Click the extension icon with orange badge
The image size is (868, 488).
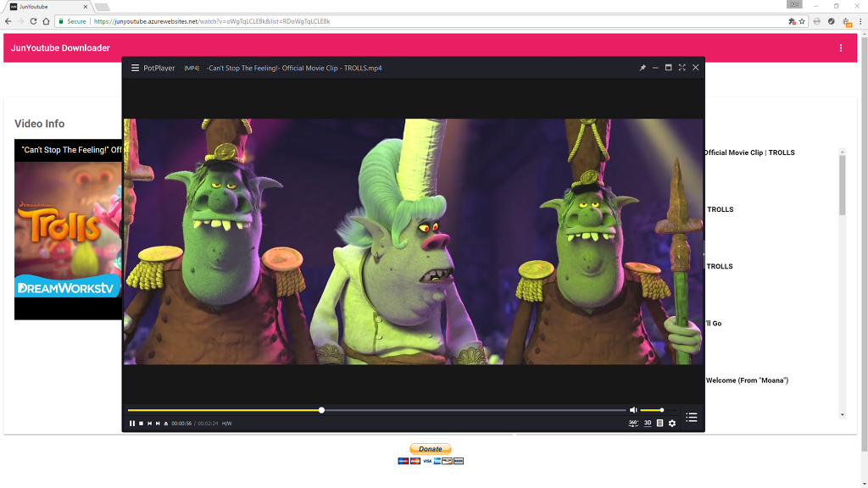(847, 21)
